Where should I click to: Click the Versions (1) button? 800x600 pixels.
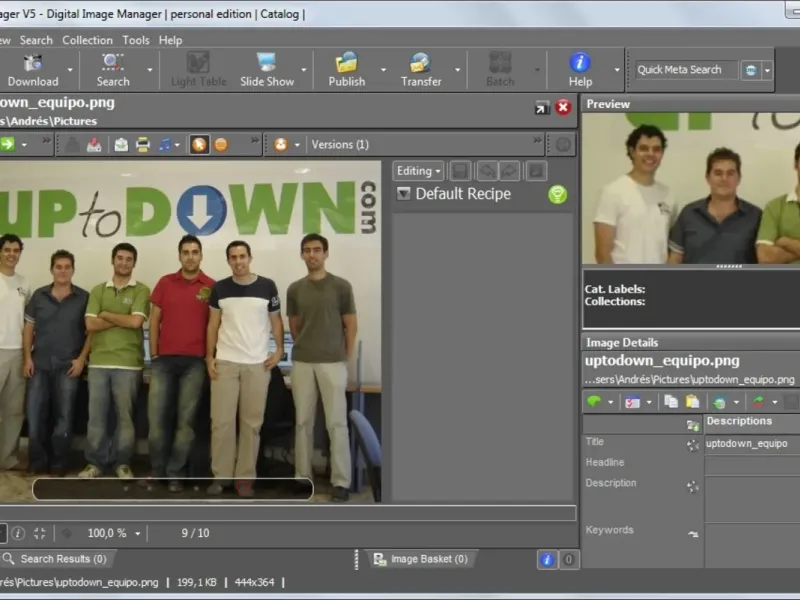click(340, 144)
